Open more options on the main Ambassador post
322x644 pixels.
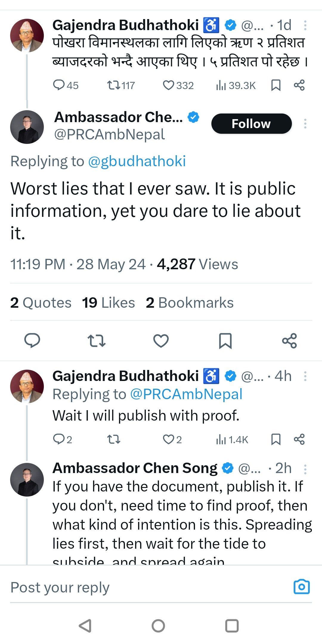coord(305,124)
